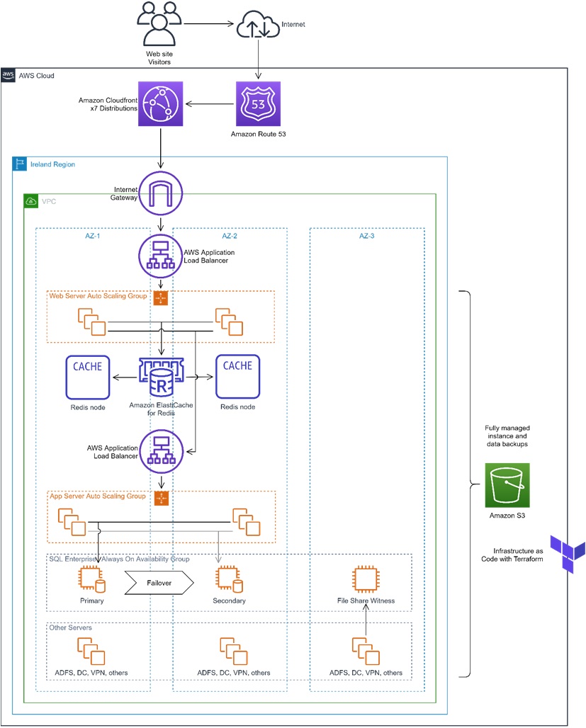Select "ADFS, DC, VPN, others" text in AZ-2
The image size is (586, 728).
234,673
